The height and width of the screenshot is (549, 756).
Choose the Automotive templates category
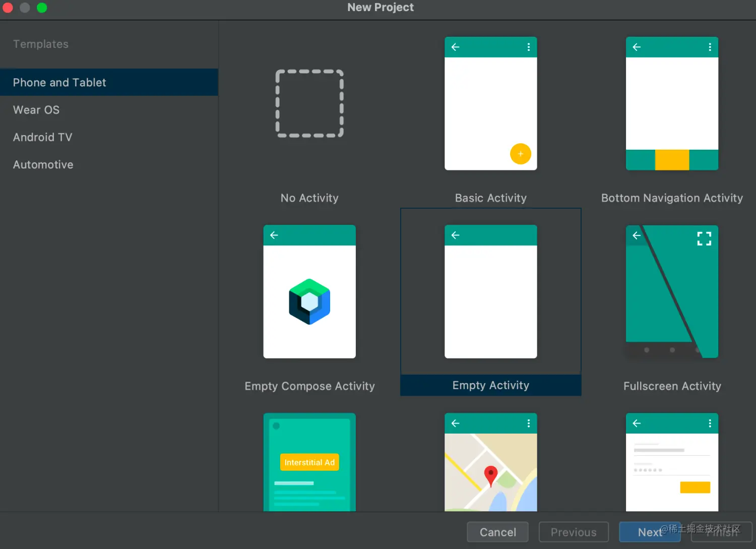109,164
